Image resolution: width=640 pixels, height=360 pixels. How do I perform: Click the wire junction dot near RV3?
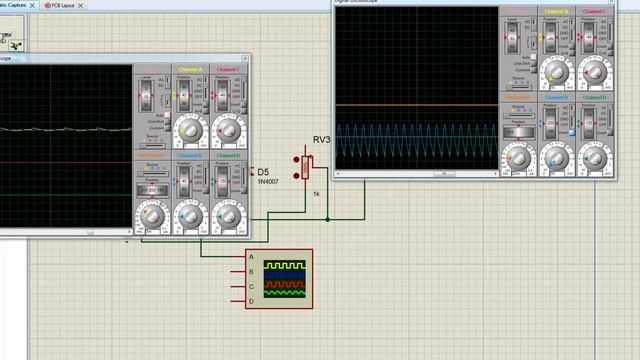(328, 220)
